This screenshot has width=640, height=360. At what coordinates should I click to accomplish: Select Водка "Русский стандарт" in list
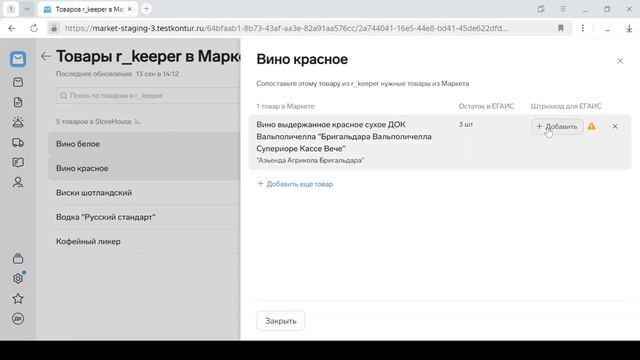[144, 217]
